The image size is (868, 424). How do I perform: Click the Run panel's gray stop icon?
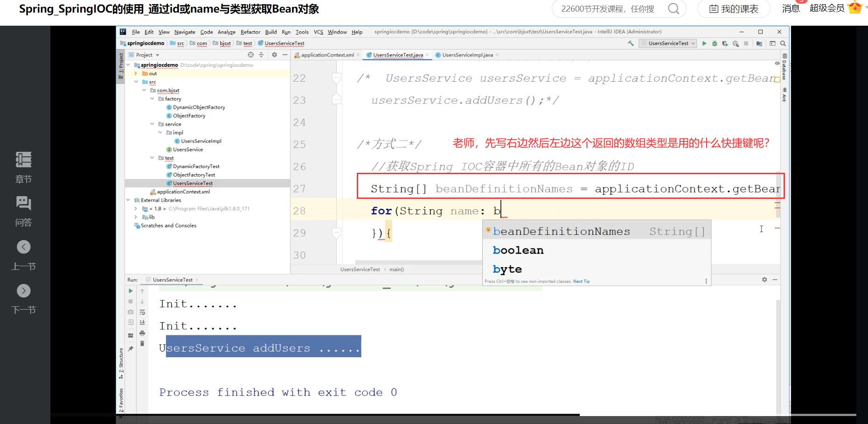click(131, 301)
